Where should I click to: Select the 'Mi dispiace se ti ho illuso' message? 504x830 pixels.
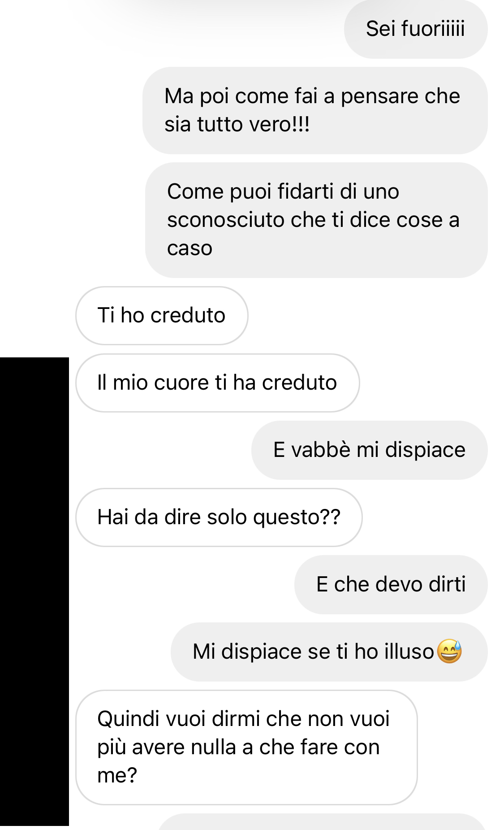[x=329, y=652]
